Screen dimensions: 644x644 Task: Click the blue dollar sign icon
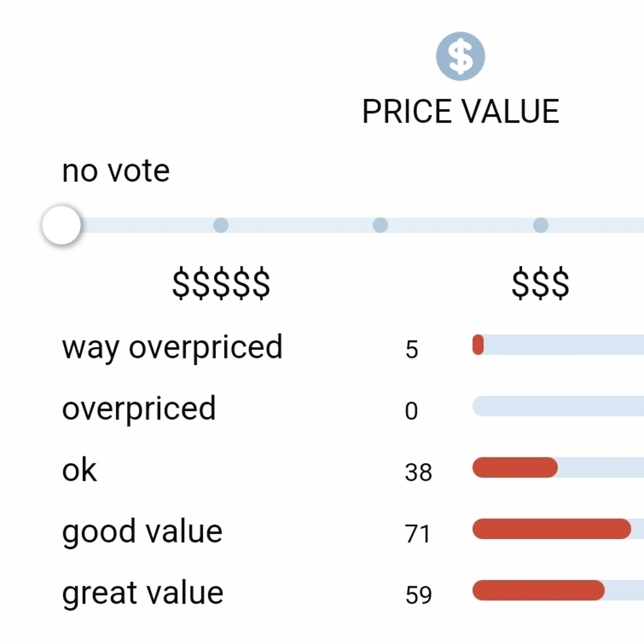tap(460, 57)
